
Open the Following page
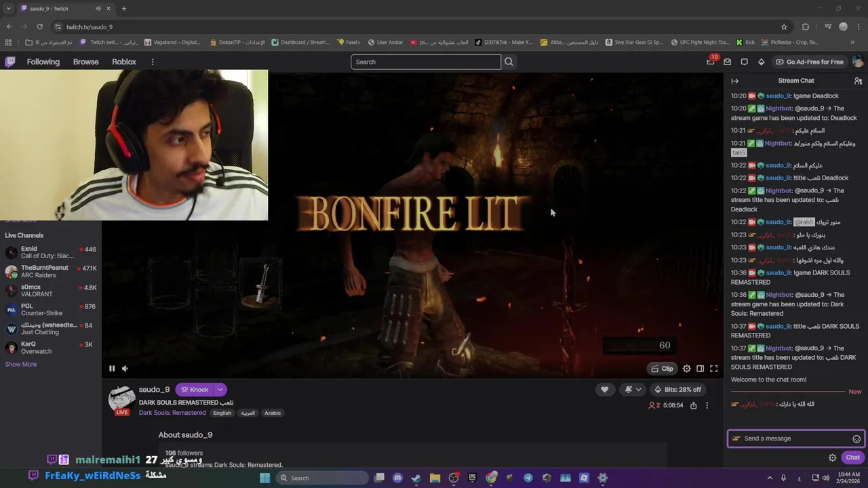[43, 62]
